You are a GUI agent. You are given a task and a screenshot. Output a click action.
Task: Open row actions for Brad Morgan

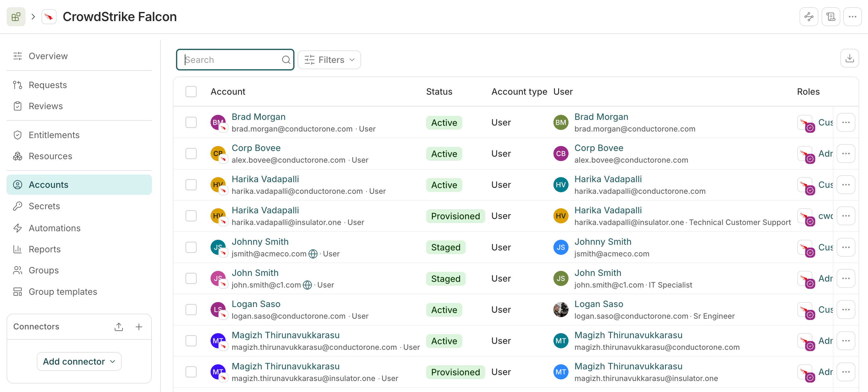coord(846,122)
